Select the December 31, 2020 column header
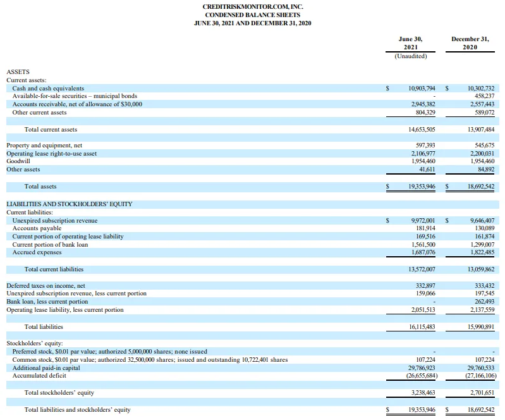This screenshot has width=505, height=420. pos(470,43)
